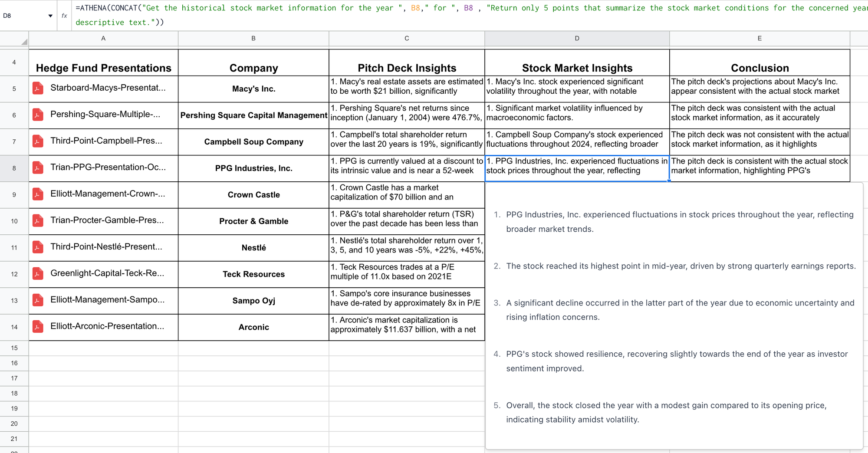Select column C header
This screenshot has height=453, width=868.
(407, 39)
